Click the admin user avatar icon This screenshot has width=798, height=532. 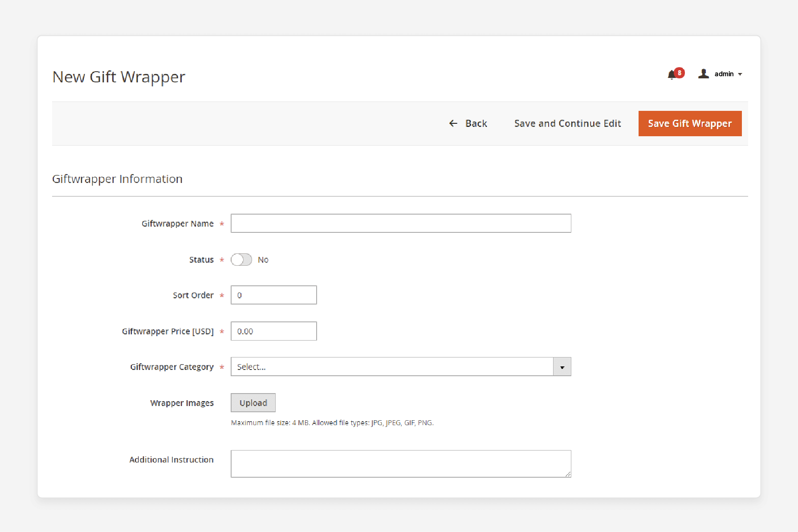coord(704,74)
